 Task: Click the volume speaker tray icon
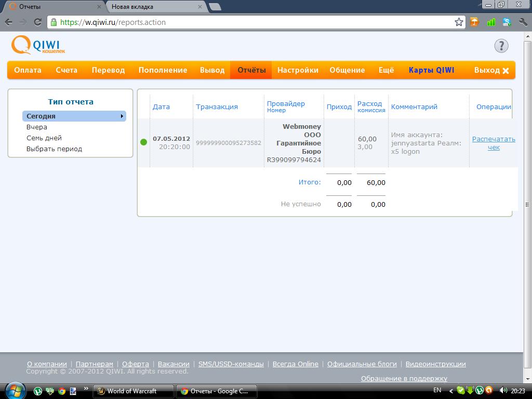(502, 391)
